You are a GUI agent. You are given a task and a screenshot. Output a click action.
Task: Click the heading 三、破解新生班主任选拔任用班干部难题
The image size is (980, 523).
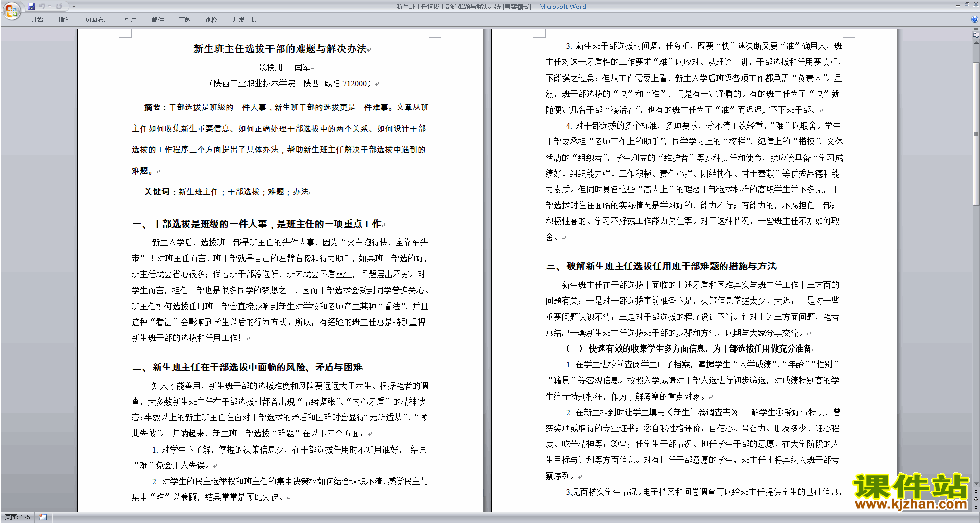pyautogui.click(x=661, y=266)
